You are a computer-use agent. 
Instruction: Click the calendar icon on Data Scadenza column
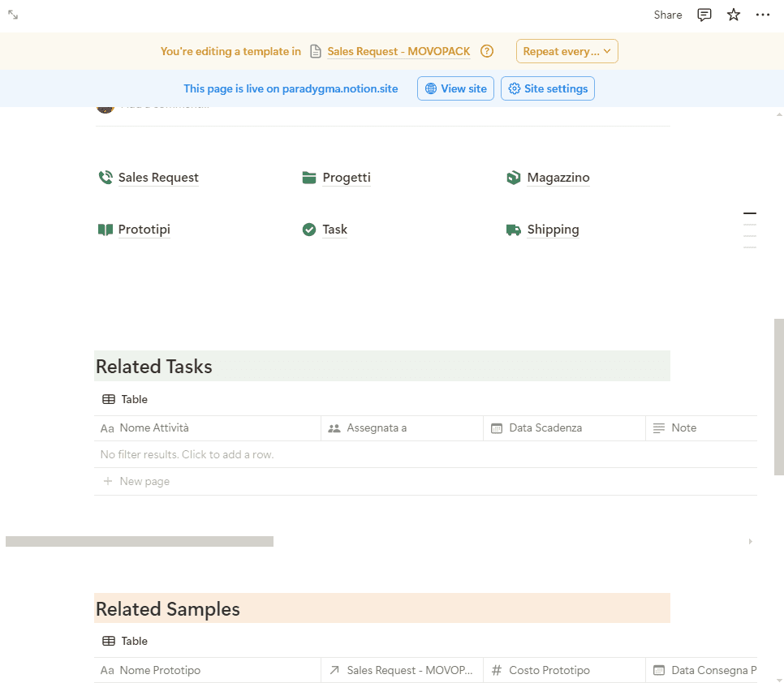(x=496, y=427)
